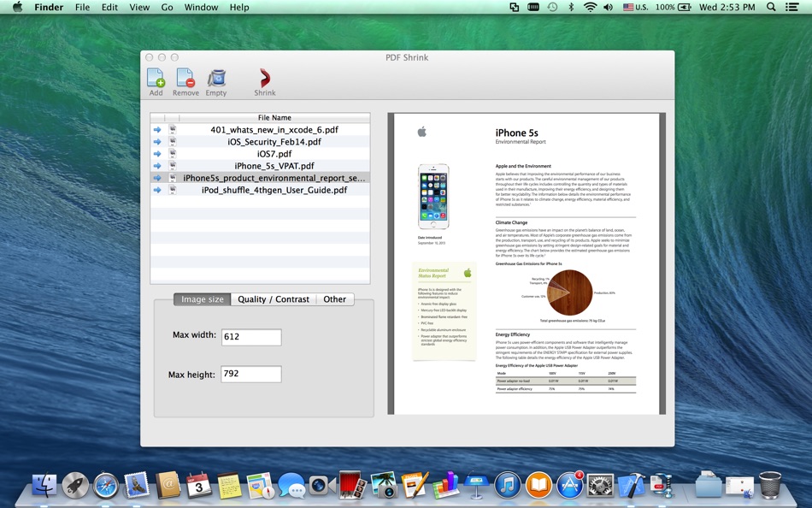Click Time Machine clock icon in menu bar
812x508 pixels.
coord(552,7)
